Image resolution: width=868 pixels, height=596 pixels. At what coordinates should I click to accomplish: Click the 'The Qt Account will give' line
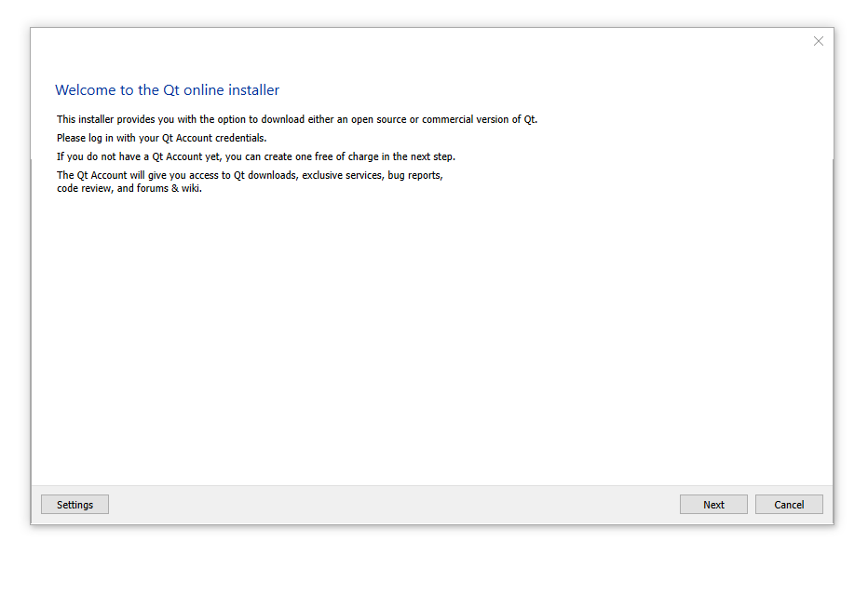click(249, 175)
